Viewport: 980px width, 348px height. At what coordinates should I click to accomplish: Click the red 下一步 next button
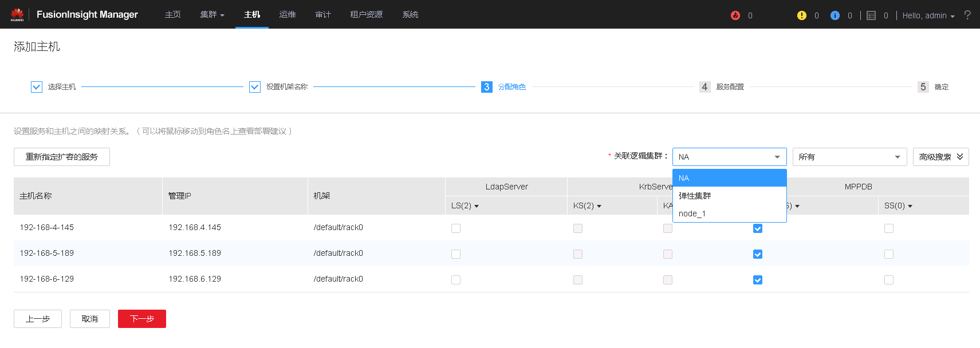[x=142, y=319]
